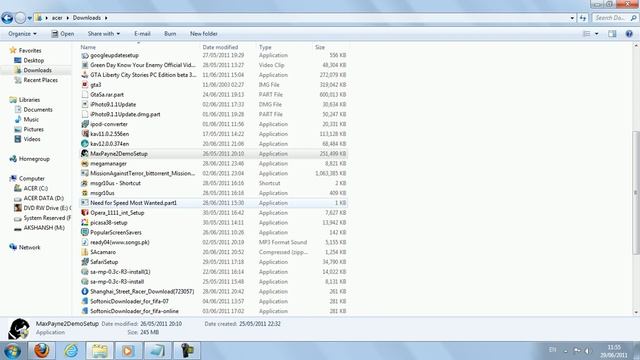Screen dimensions: 640x360
Task: Select the SafariSetup application icon
Action: [85, 262]
